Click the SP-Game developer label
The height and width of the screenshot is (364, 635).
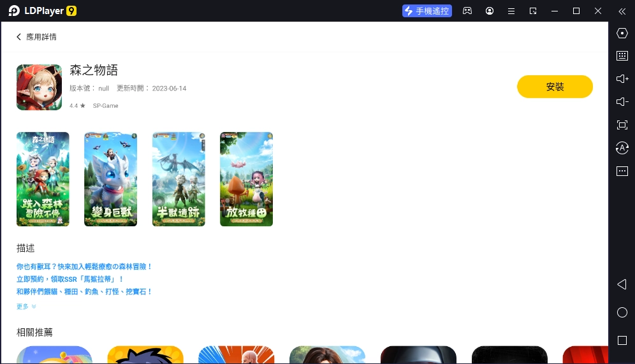click(x=106, y=106)
